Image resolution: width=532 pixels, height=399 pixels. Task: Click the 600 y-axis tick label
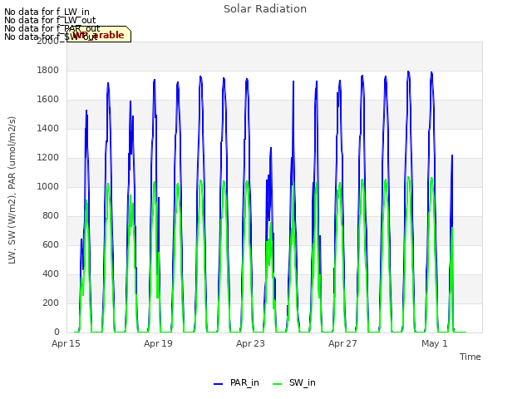51,245
